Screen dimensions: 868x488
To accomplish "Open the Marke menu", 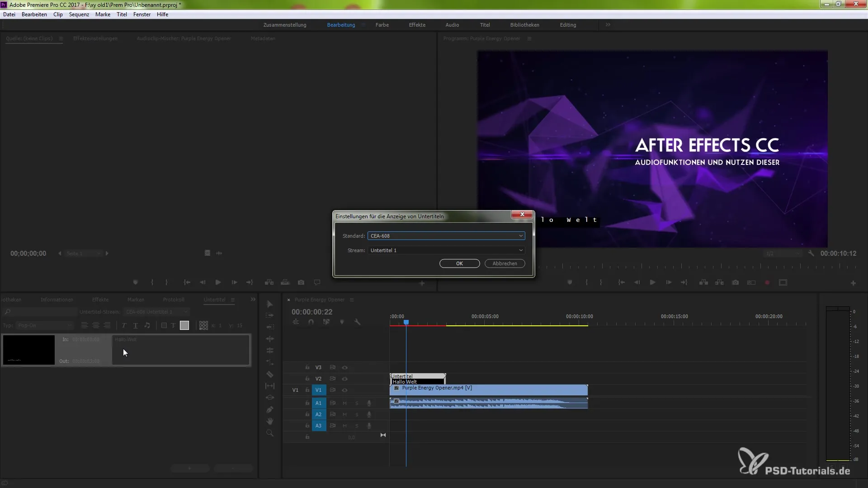I will point(103,14).
